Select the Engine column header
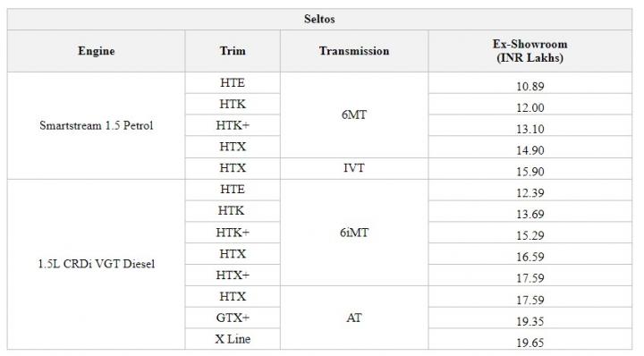 click(x=96, y=51)
